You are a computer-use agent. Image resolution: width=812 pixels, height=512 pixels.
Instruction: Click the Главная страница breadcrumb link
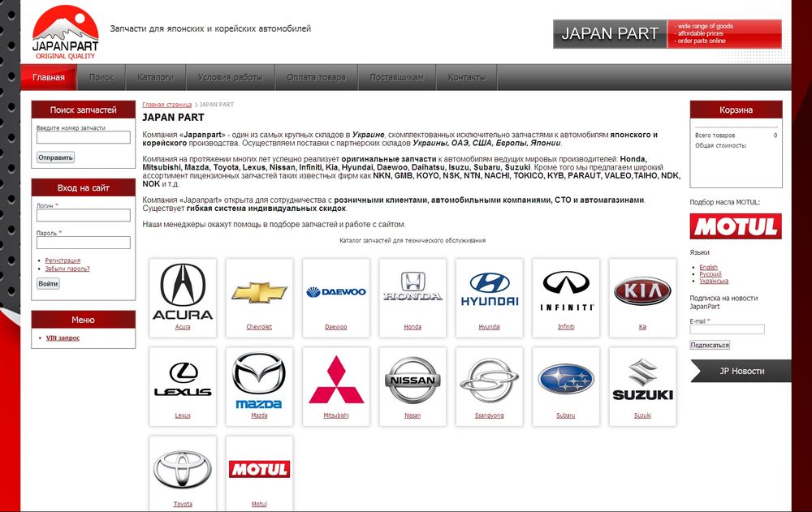click(166, 105)
